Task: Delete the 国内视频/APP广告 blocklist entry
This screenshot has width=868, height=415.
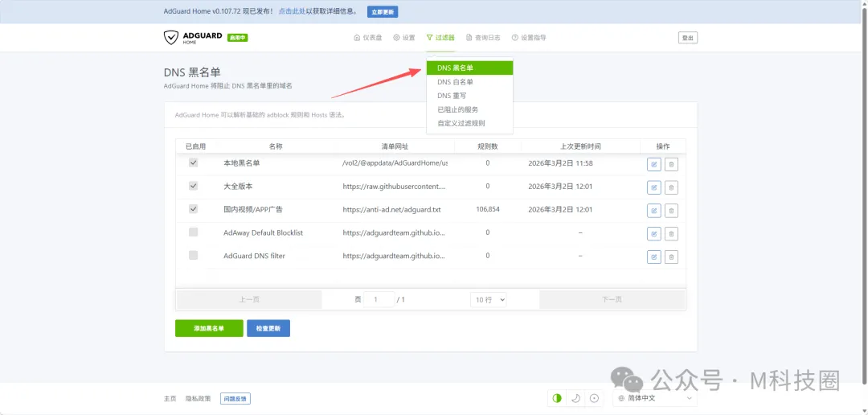Action: 671,211
